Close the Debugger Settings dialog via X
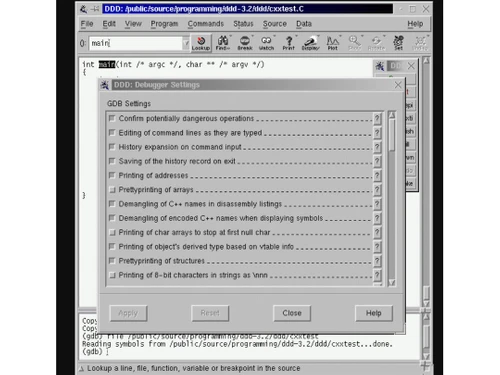Image resolution: width=500 pixels, height=375 pixels. [398, 85]
